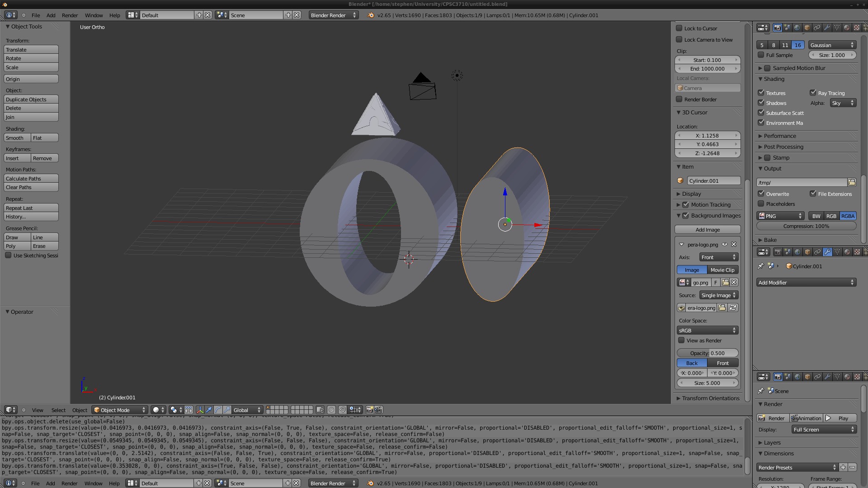Remove pera-logo.png background image with its X
Image resolution: width=868 pixels, height=488 pixels.
734,244
